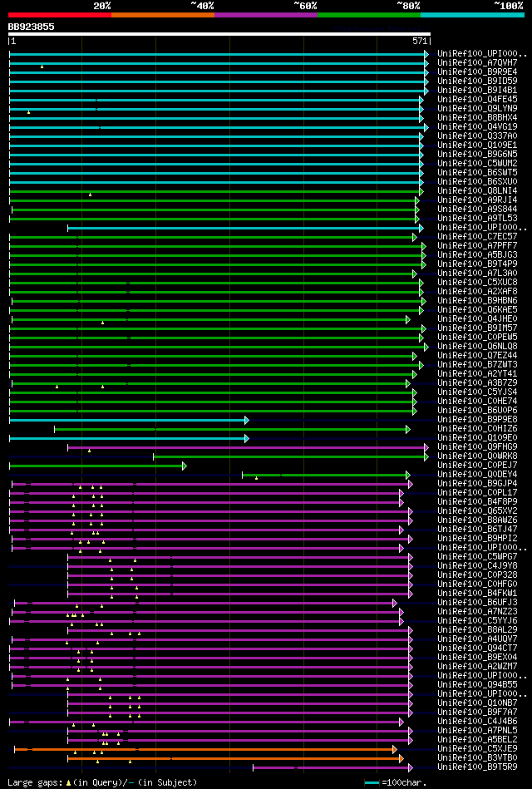This screenshot has width=532, height=789.
Task: Open the UniRef100_Q8LNI4 hit label
Action: click(x=478, y=190)
